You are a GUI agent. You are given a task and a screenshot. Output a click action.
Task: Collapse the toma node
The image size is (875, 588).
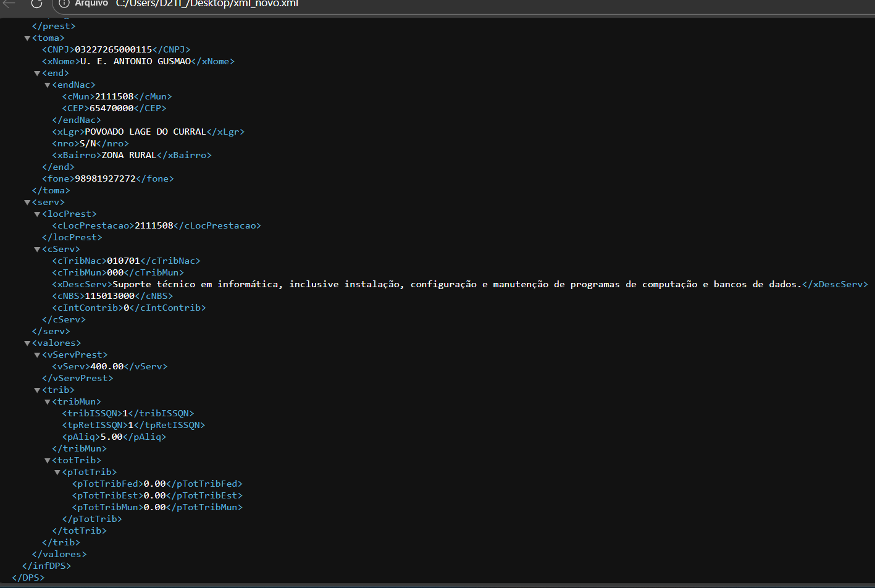tap(27, 38)
